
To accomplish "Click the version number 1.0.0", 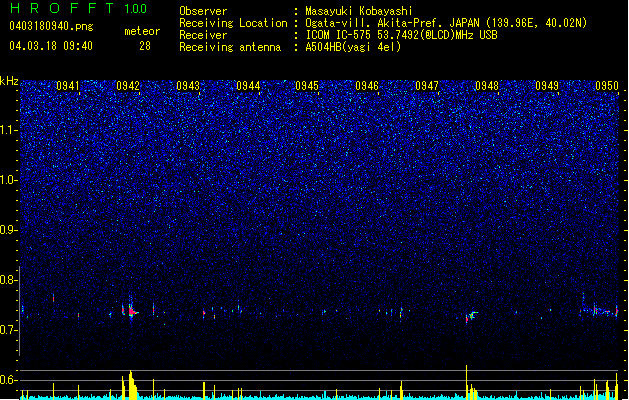I will pos(135,9).
